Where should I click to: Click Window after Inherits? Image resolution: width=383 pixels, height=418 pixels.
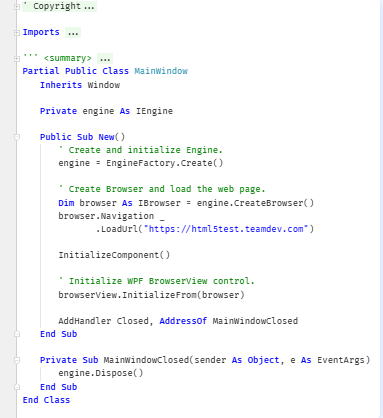(104, 85)
